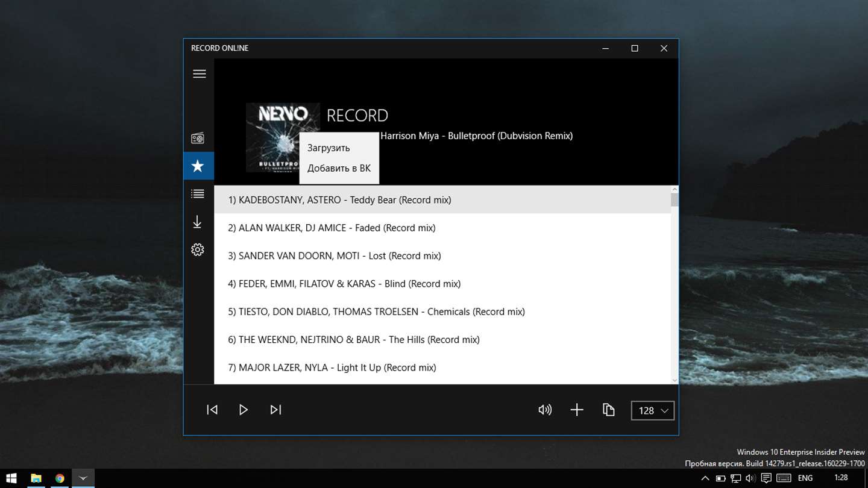868x488 pixels.
Task: Open the hamburger navigation menu
Action: [x=199, y=74]
